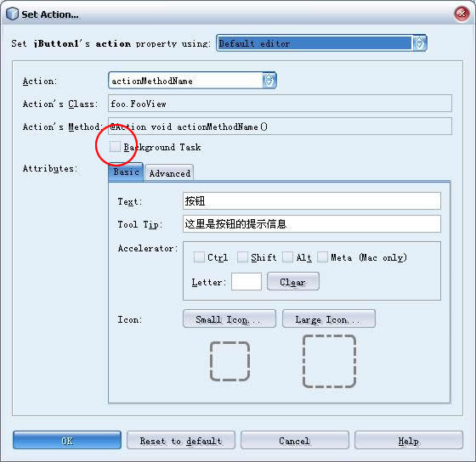Click the Set Action dialog cube icon
Image resolution: width=476 pixels, height=462 pixels.
pos(13,14)
